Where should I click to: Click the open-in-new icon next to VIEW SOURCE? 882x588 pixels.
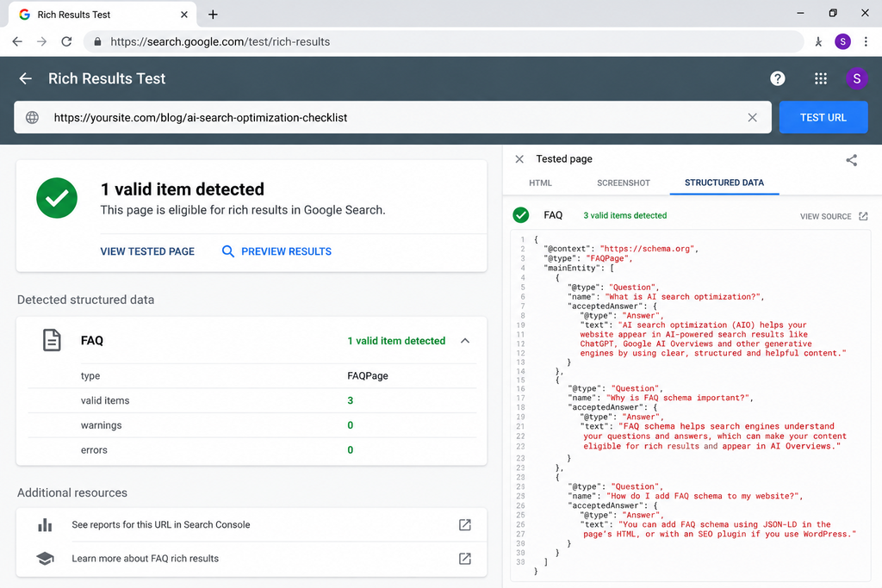click(x=863, y=216)
